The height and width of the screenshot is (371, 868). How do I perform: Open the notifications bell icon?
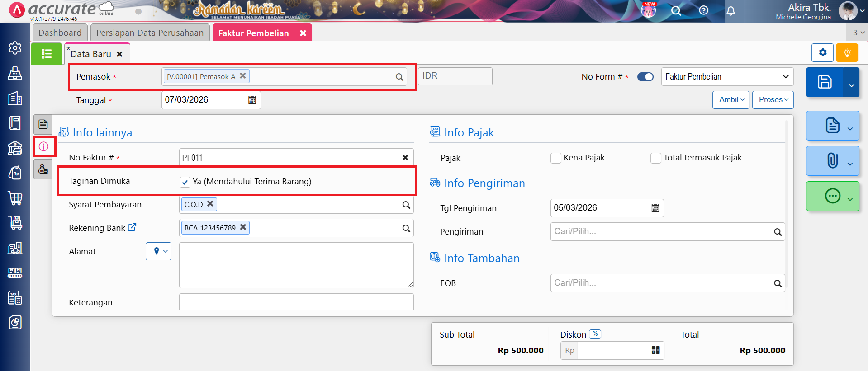(x=730, y=11)
